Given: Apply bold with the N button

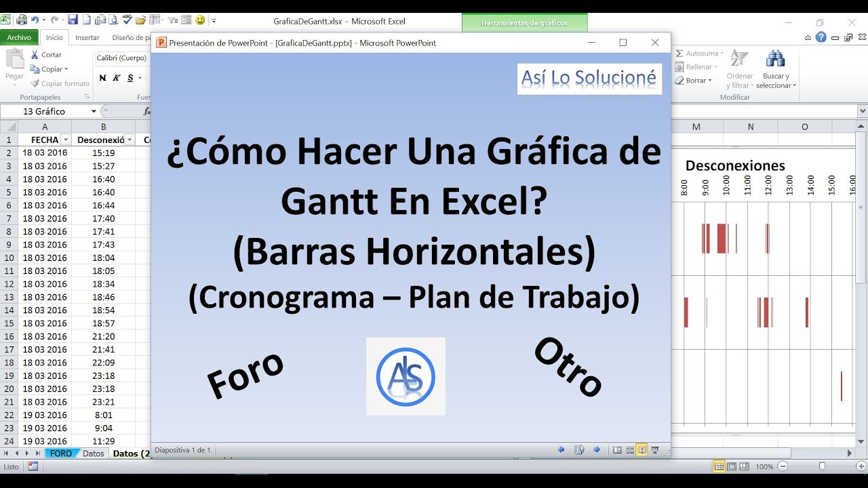Looking at the screenshot, I should pos(102,78).
